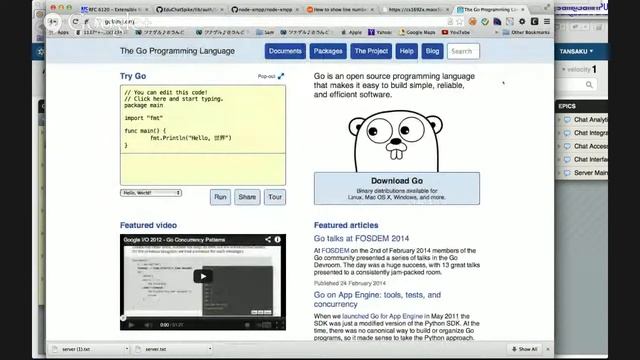
Task: Click the Download Go box
Action: [397, 188]
